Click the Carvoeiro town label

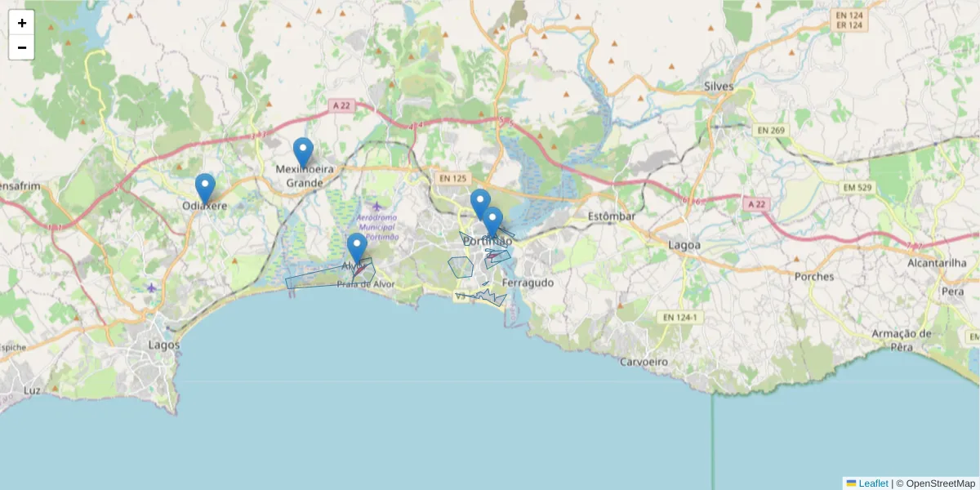point(644,361)
